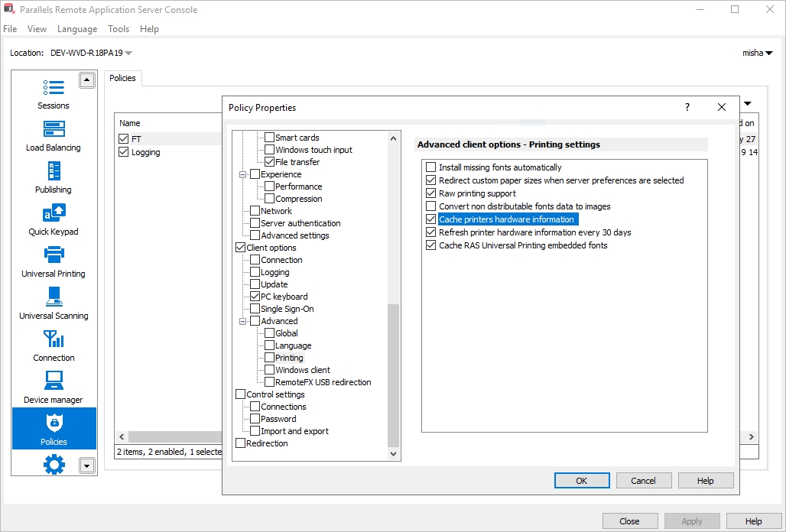Collapse the Experience tree node
This screenshot has width=786, height=532.
pos(243,174)
